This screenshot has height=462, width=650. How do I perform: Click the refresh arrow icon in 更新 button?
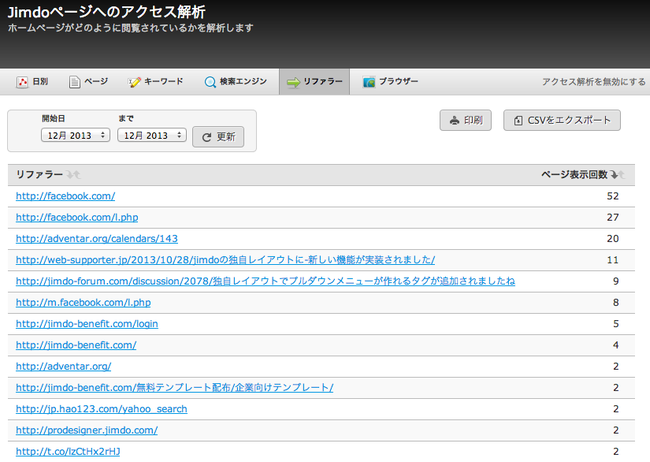click(206, 137)
